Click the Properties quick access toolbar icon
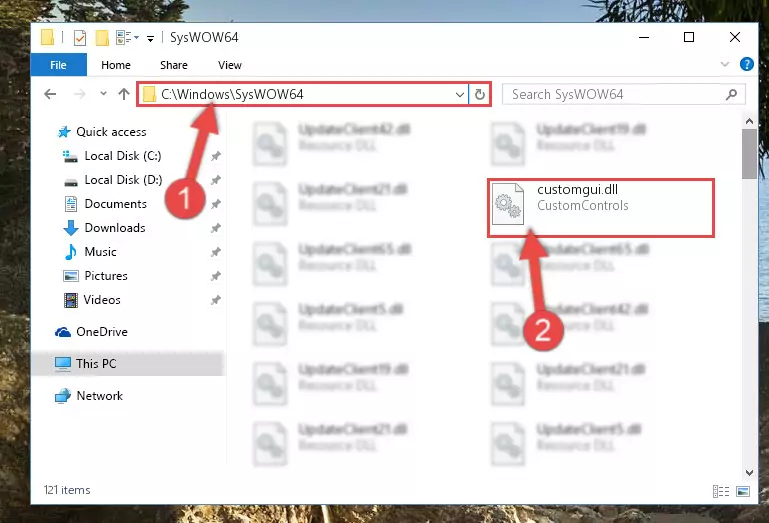This screenshot has width=769, height=523. pyautogui.click(x=79, y=37)
